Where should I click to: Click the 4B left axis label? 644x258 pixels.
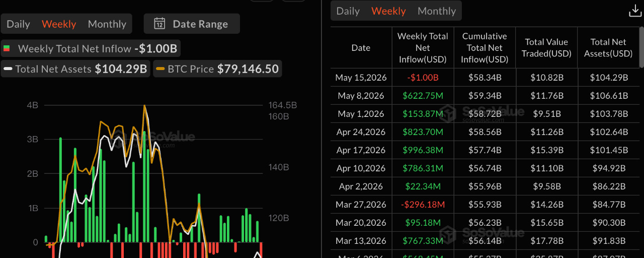(32, 105)
